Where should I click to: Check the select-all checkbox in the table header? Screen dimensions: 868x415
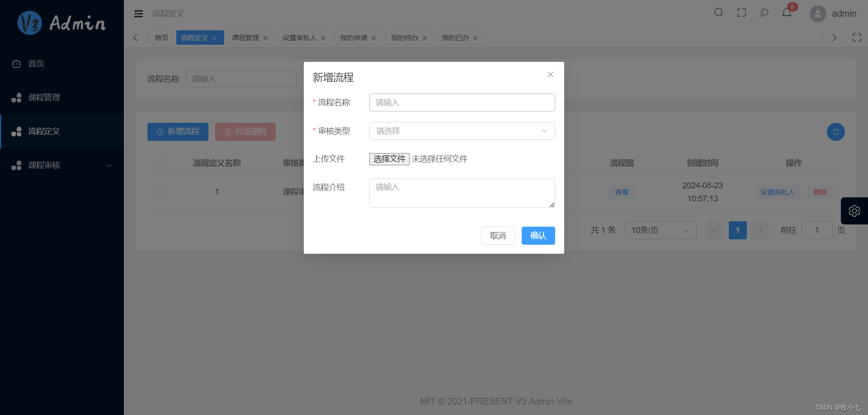coord(161,163)
